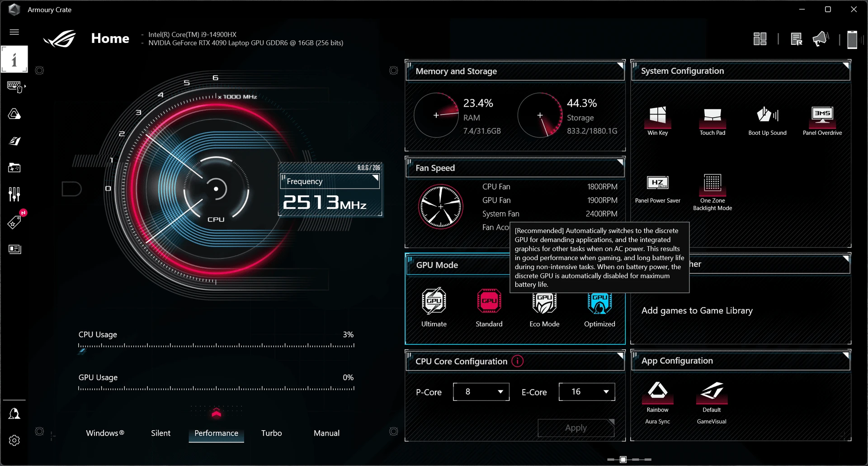Expand the App Configuration panel corner
Viewport: 868px width, 466px height.
tap(846, 355)
